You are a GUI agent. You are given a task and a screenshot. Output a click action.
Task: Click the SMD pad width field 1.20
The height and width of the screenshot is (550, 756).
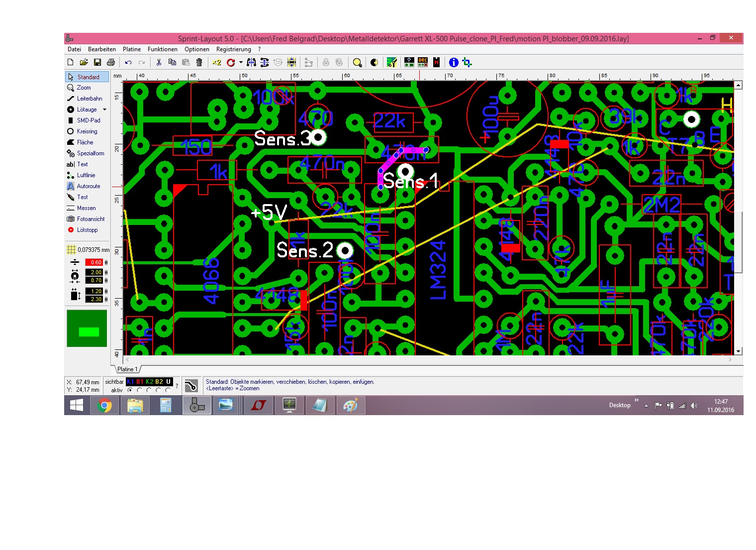pyautogui.click(x=94, y=291)
